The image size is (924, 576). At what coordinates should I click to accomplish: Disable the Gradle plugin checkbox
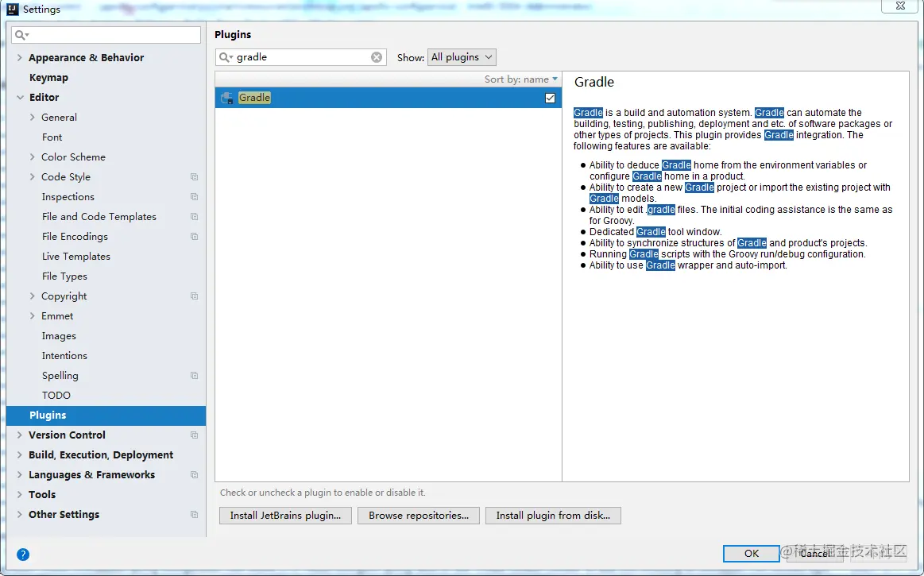[x=551, y=98]
